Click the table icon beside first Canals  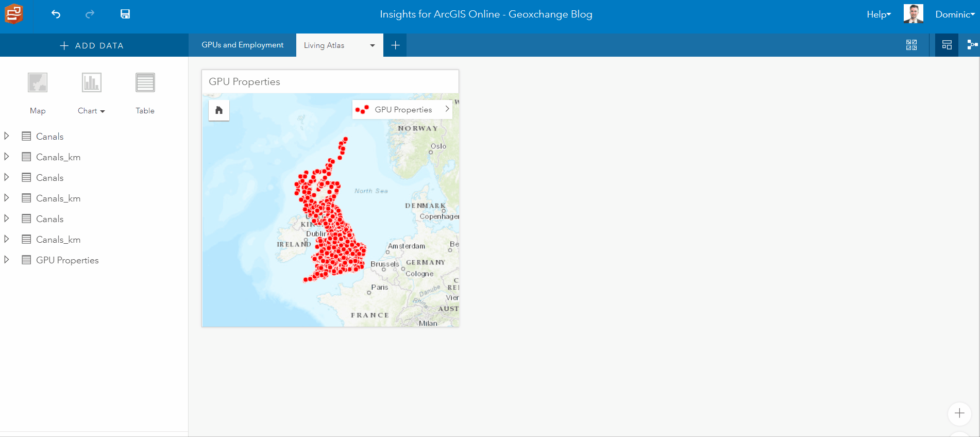[26, 136]
